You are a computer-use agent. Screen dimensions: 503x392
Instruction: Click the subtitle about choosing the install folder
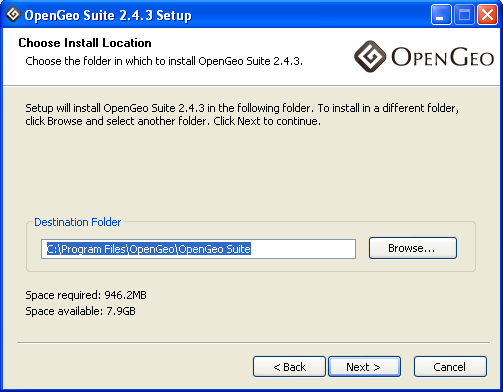pos(164,61)
